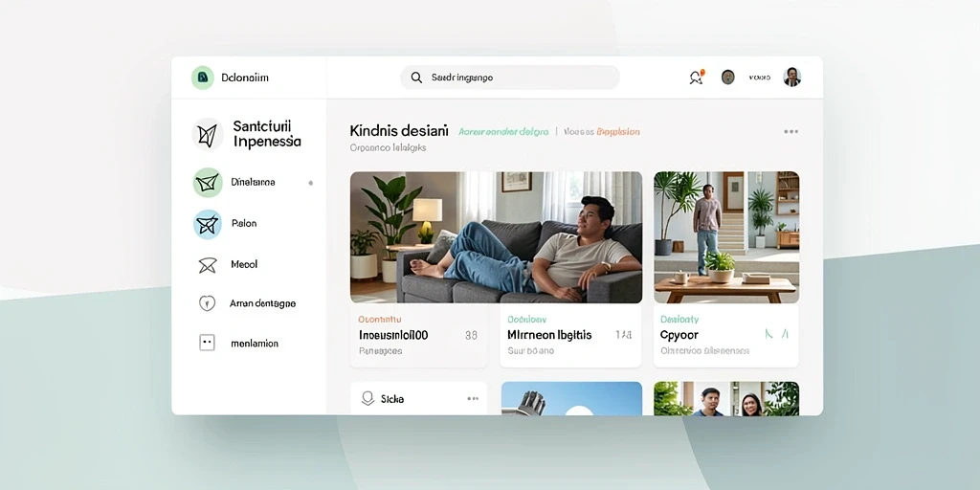Select the green Dinelarace sidebar icon
Screen dimensions: 980x490
pos(208,183)
